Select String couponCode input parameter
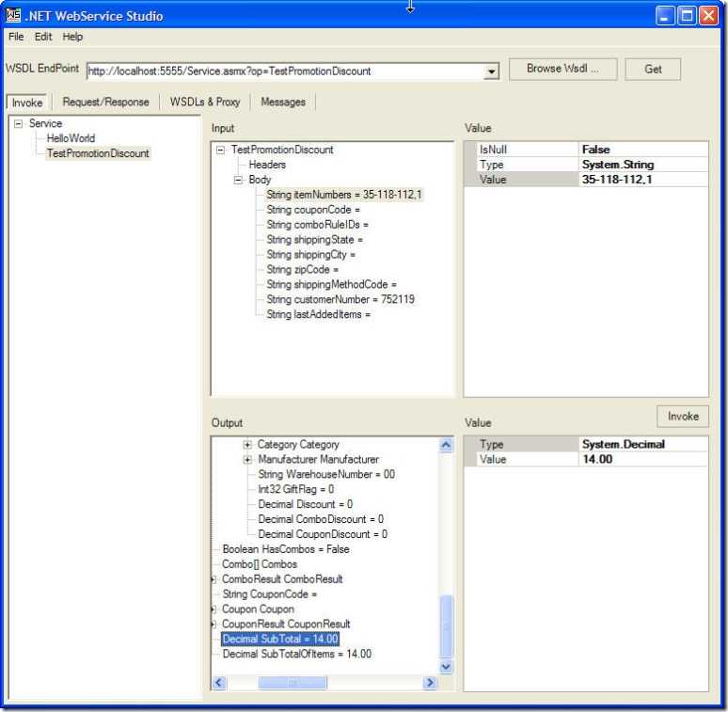 tap(313, 210)
